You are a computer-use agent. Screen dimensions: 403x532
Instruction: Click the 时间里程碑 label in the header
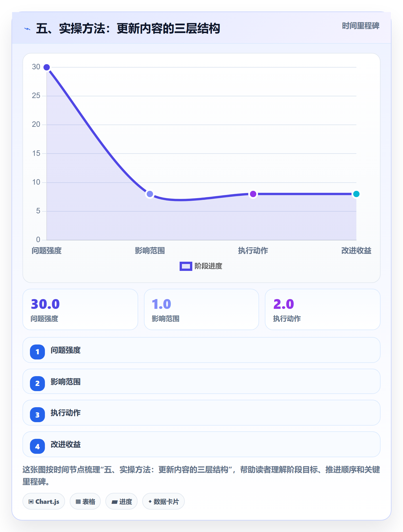pyautogui.click(x=361, y=26)
